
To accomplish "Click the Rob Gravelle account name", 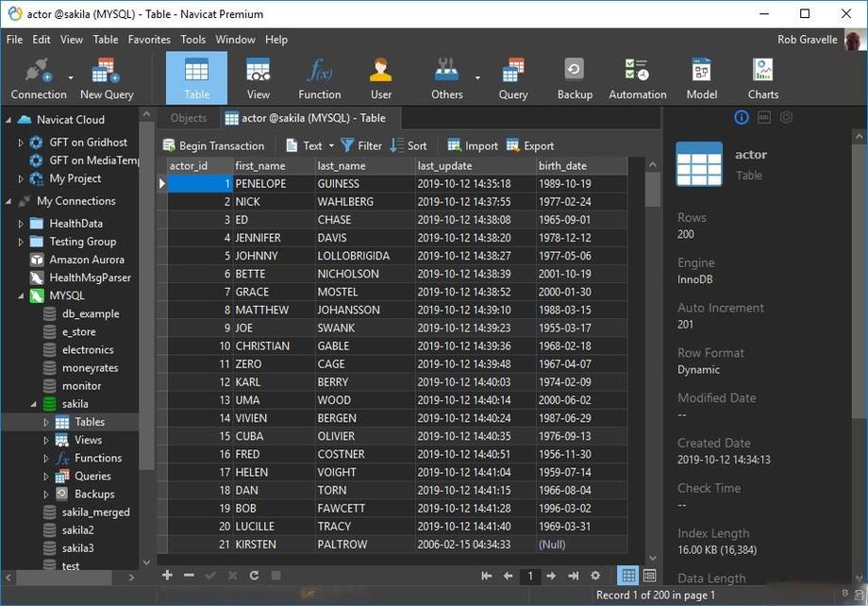I will point(807,40).
